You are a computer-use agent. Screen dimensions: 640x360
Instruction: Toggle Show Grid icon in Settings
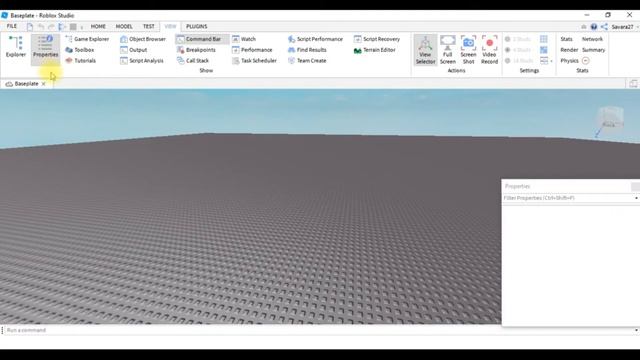(544, 39)
